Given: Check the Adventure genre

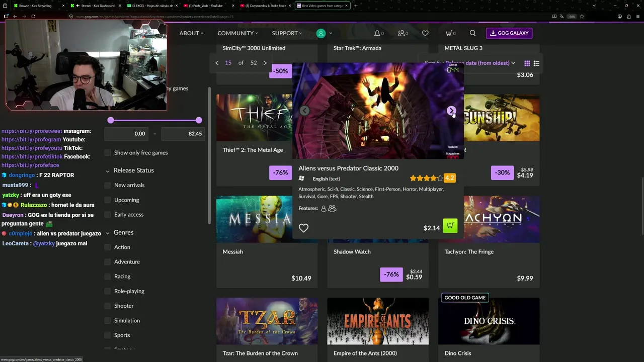Looking at the screenshot, I should pyautogui.click(x=107, y=261).
